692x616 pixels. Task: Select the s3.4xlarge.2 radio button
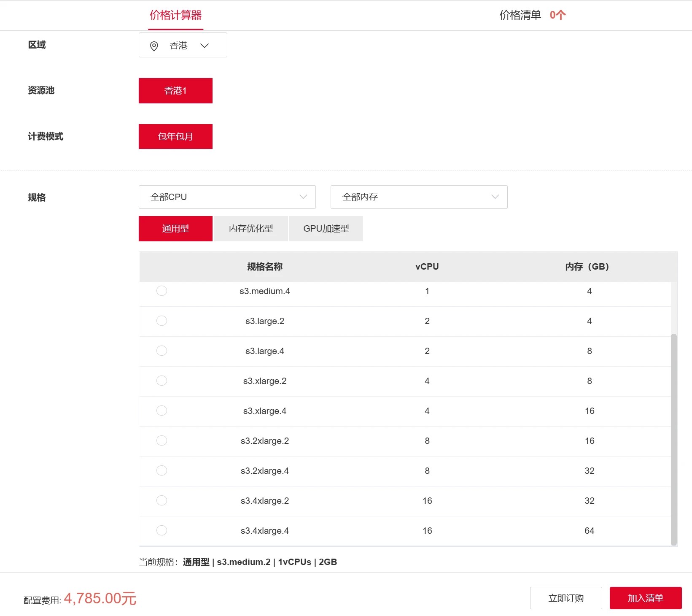(x=162, y=500)
